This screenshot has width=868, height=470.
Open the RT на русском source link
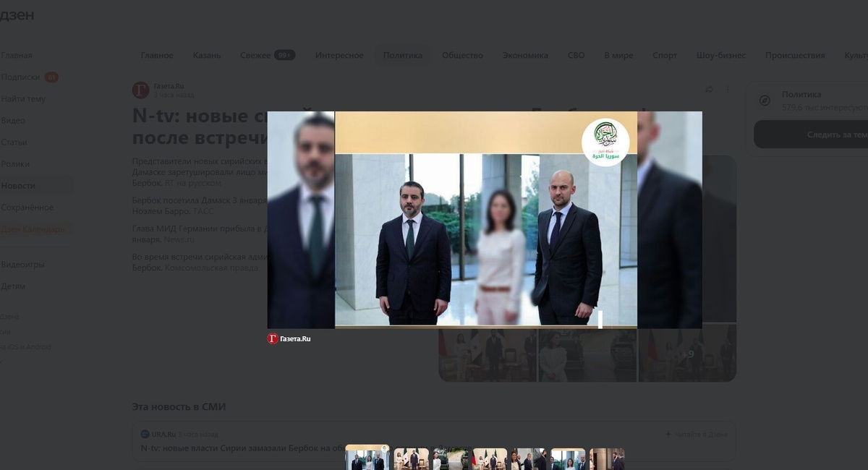(193, 183)
